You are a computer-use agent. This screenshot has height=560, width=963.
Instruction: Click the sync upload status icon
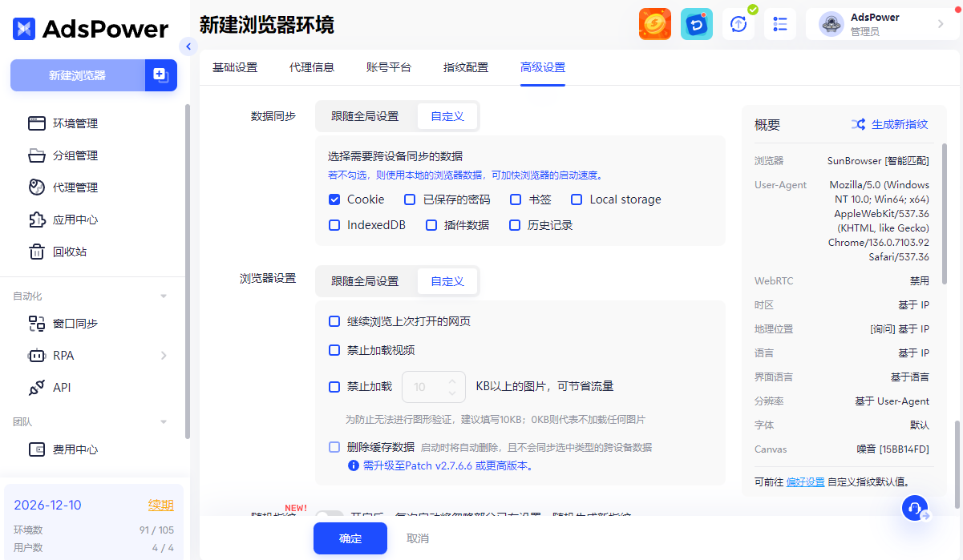pos(738,24)
